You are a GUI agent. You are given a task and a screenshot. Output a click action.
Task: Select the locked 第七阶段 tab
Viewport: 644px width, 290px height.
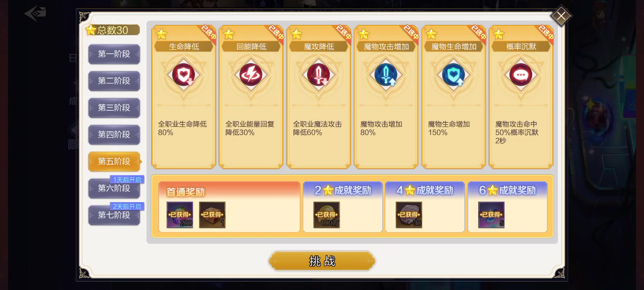(x=114, y=215)
